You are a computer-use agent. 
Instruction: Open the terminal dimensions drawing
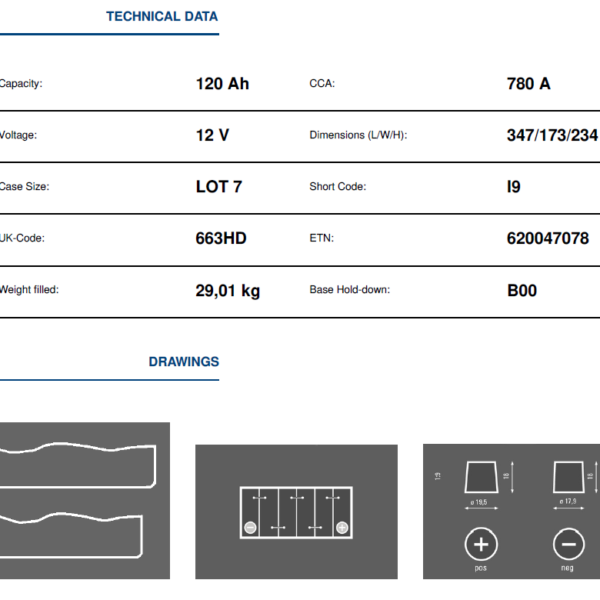pos(511,512)
